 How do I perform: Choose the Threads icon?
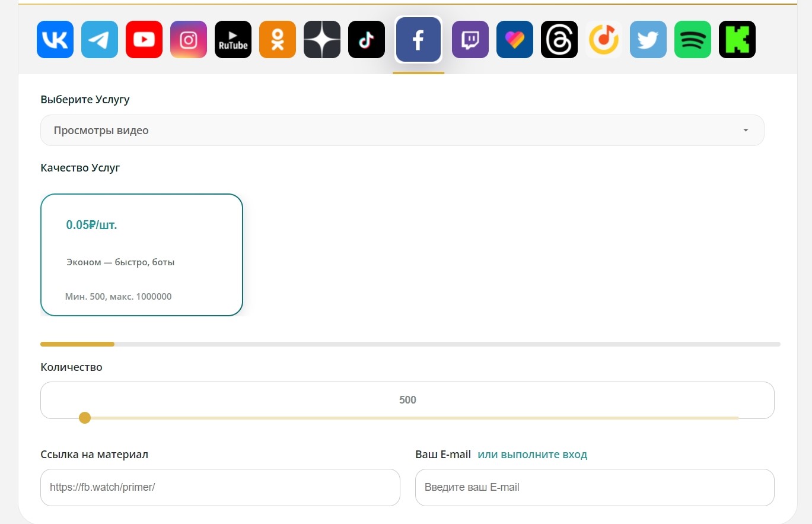pos(559,40)
